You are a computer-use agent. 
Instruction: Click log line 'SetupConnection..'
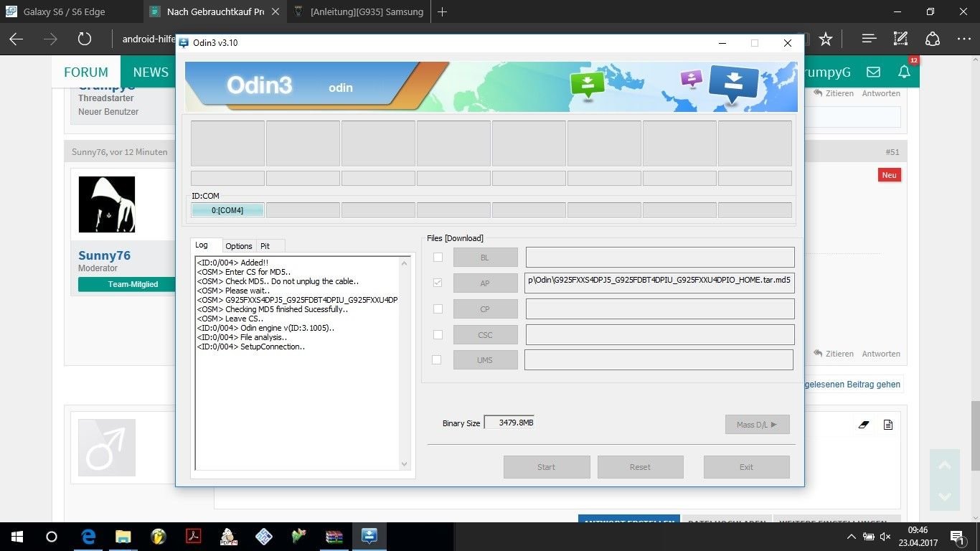coord(250,347)
